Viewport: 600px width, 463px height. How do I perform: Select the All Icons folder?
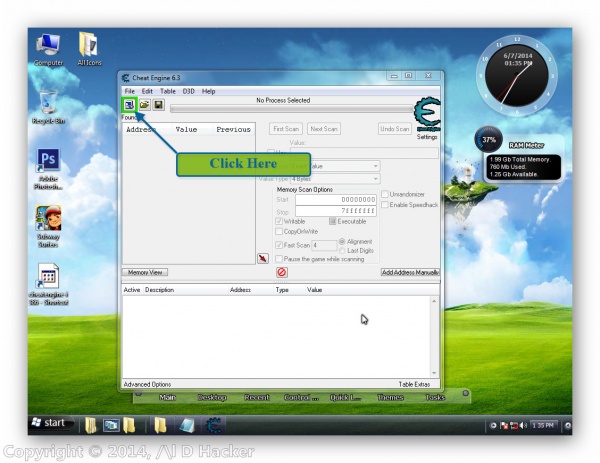point(89,49)
